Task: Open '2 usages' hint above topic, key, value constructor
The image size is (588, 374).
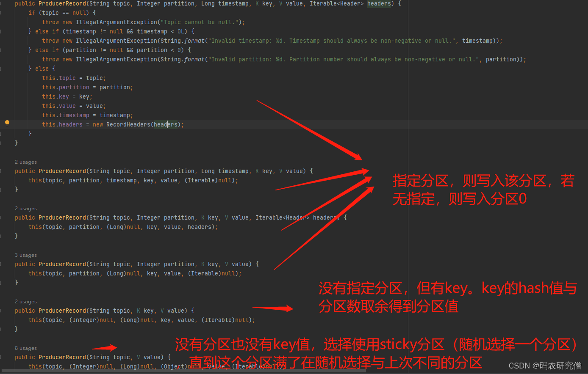Action: coord(26,302)
